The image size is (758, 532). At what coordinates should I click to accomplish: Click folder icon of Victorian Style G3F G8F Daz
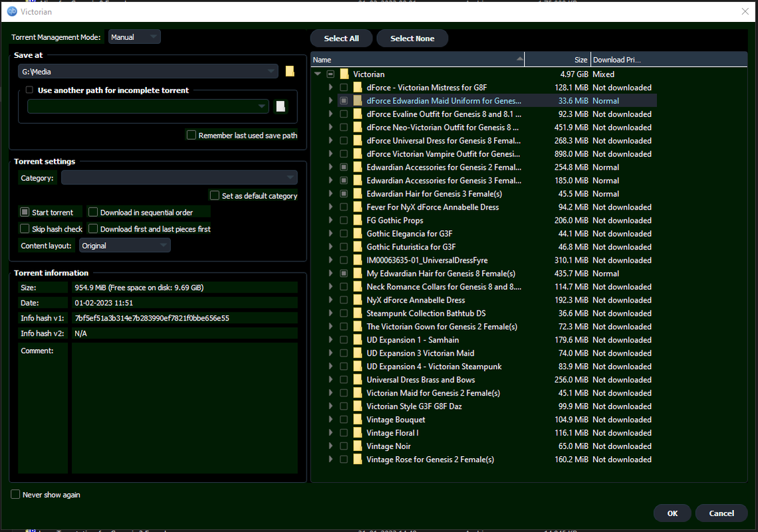coord(358,406)
